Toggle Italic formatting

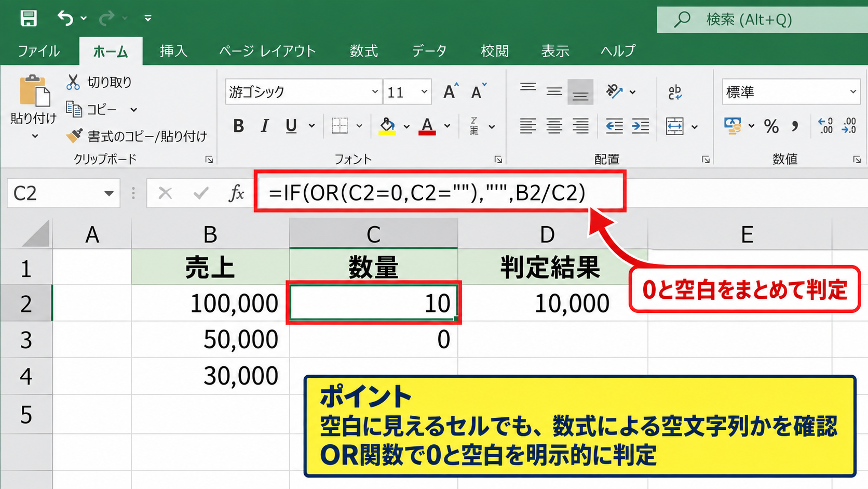265,126
